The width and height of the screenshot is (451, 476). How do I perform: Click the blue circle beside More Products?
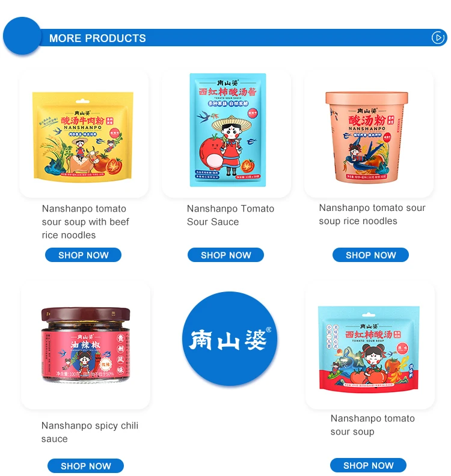click(22, 36)
